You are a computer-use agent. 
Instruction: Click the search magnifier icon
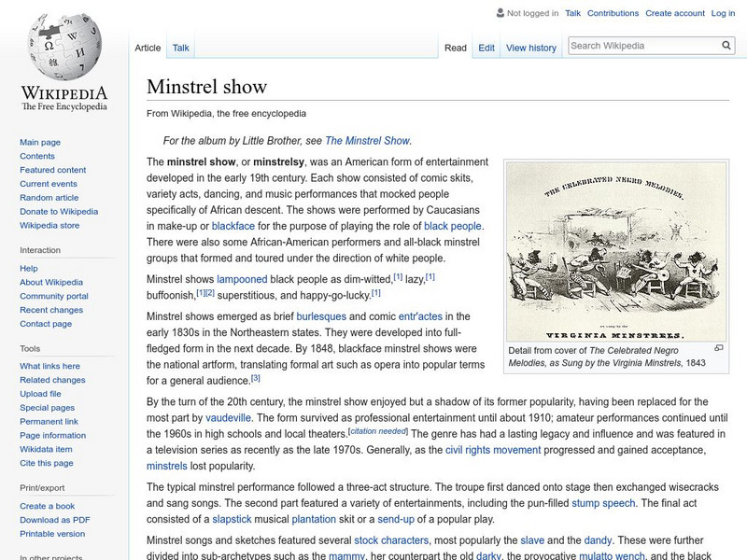[x=726, y=46]
